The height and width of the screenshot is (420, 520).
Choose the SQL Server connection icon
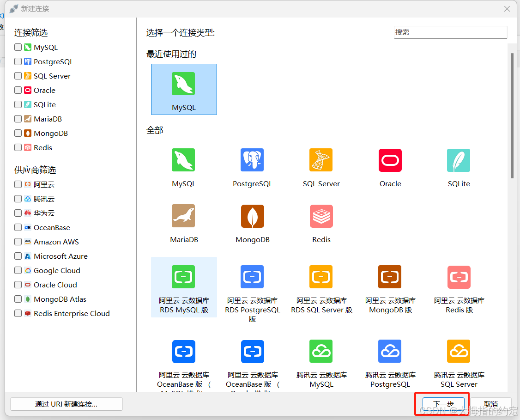321,160
